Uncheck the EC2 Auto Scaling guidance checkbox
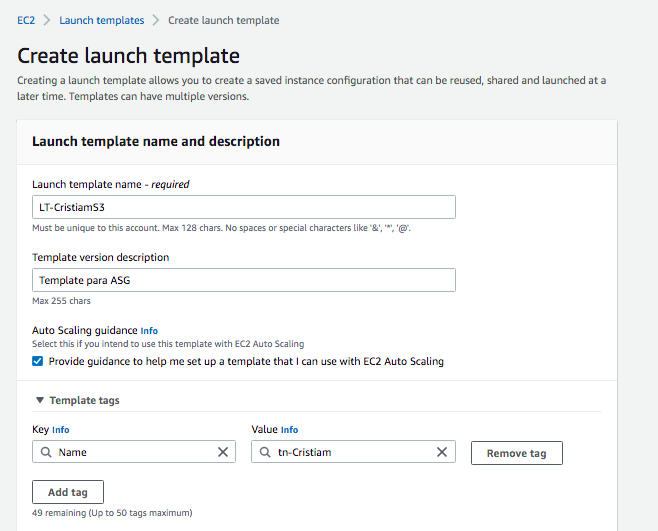Screen dimensions: 658x531 pyautogui.click(x=38, y=361)
